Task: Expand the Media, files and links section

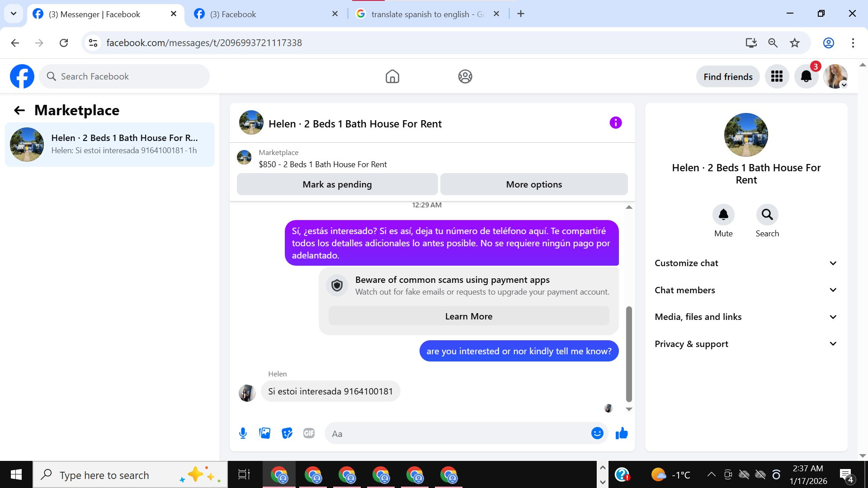Action: 746,317
